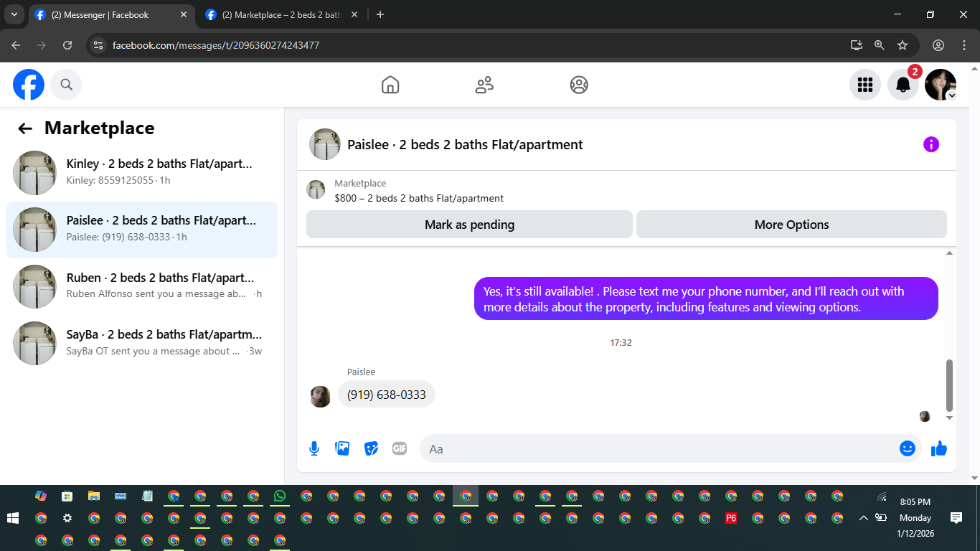The image size is (980, 551).
Task: Click the site information icon in address bar
Action: coord(99,45)
